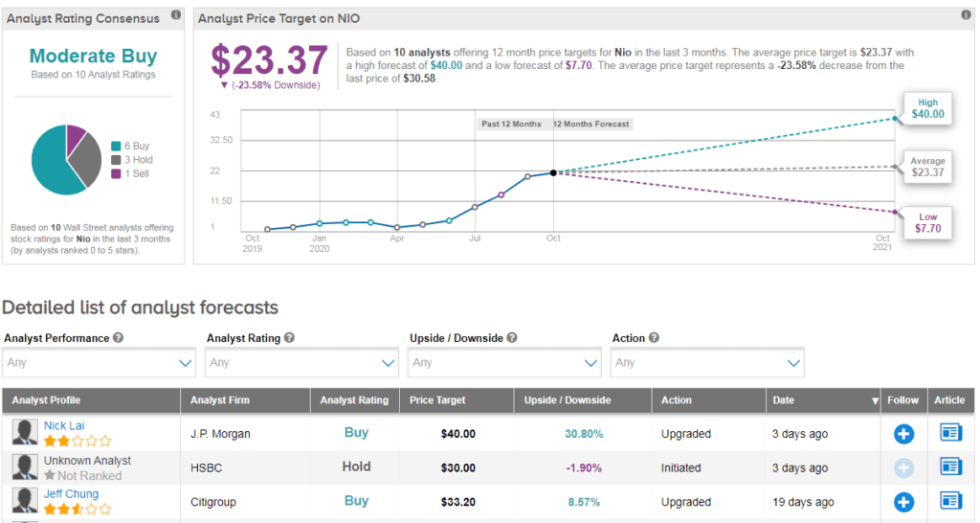Open article icon for Citigroup rating
Image resolution: width=980 pixels, height=523 pixels.
(950, 501)
